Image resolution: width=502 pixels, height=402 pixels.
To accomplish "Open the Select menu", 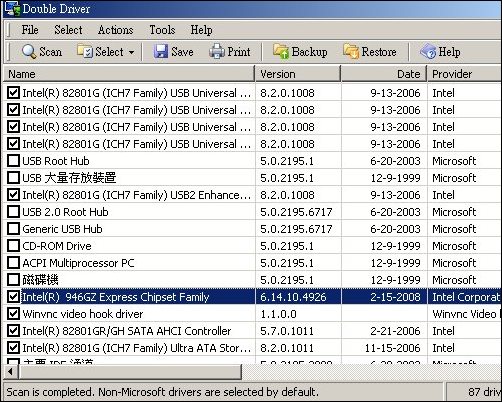I will pyautogui.click(x=68, y=30).
